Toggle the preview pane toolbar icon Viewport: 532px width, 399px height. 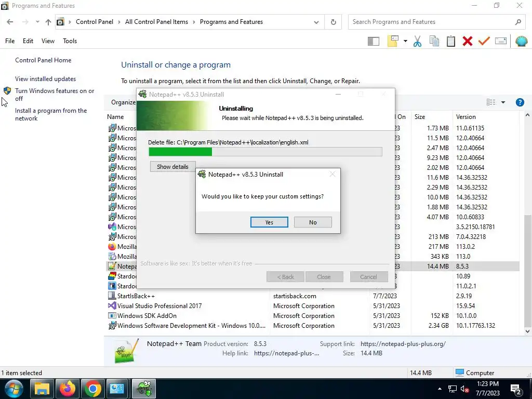(373, 42)
